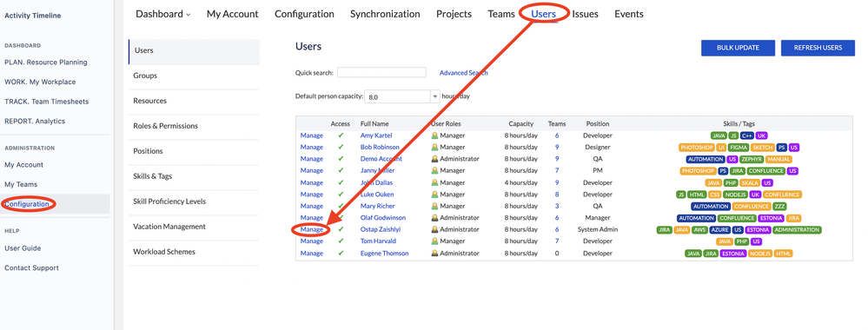Image resolution: width=868 pixels, height=330 pixels.
Task: Switch to the Issues tab
Action: tap(585, 15)
